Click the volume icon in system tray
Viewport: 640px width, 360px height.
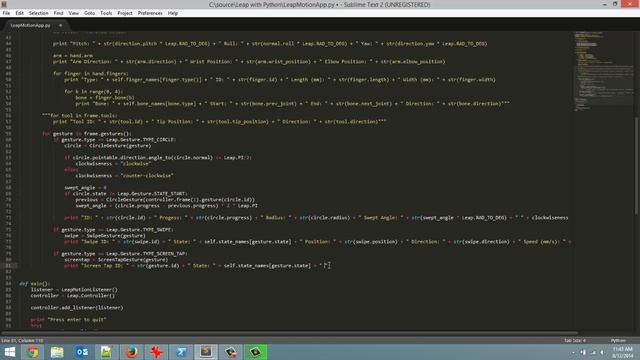point(602,352)
